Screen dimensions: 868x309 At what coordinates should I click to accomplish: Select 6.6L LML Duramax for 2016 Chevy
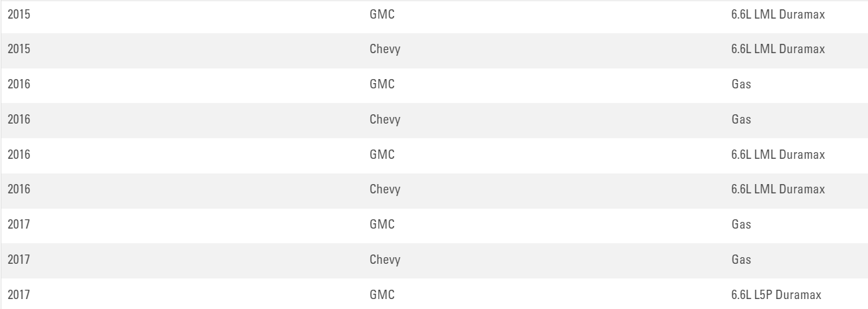pyautogui.click(x=777, y=190)
